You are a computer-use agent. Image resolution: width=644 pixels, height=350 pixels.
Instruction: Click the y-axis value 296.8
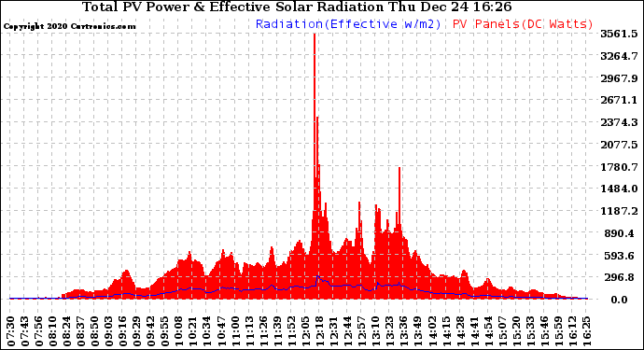[x=619, y=278]
